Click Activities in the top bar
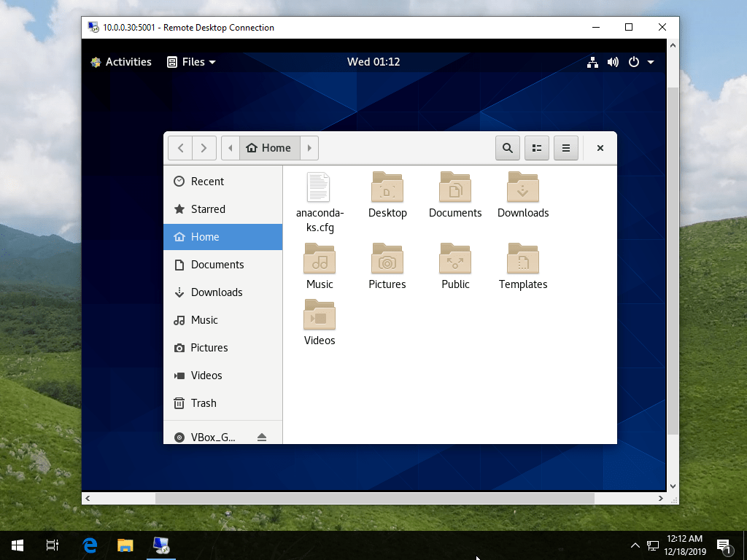The width and height of the screenshot is (747, 560). [x=129, y=62]
